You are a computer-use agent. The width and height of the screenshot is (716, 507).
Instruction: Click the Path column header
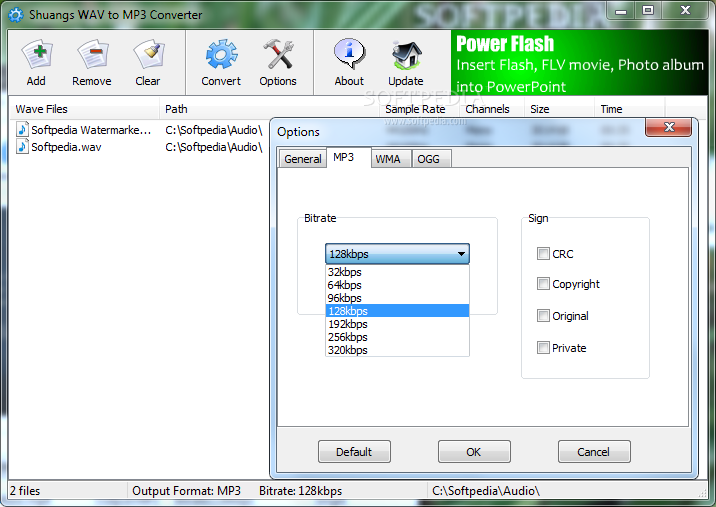click(269, 109)
